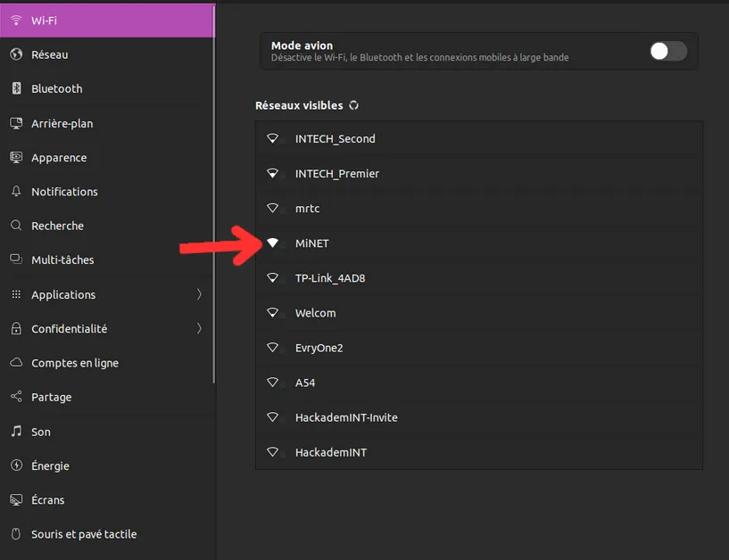Click the refresh spinner next to Réseaux visibles

pos(354,105)
